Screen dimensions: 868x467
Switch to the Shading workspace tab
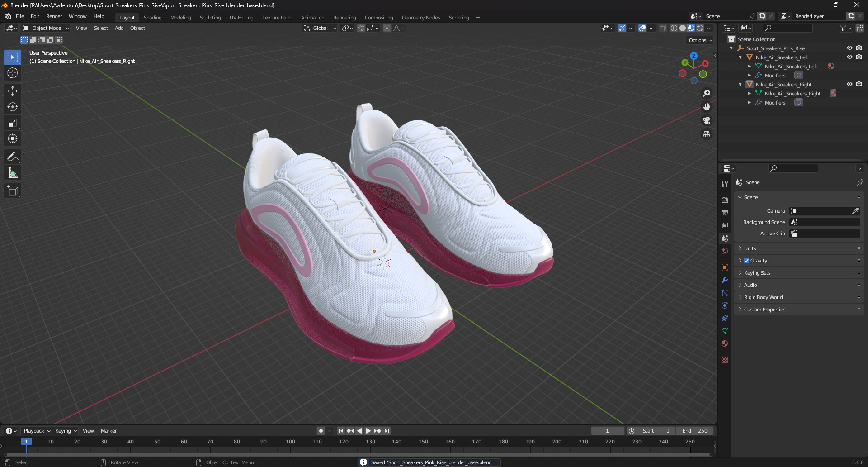pos(152,18)
